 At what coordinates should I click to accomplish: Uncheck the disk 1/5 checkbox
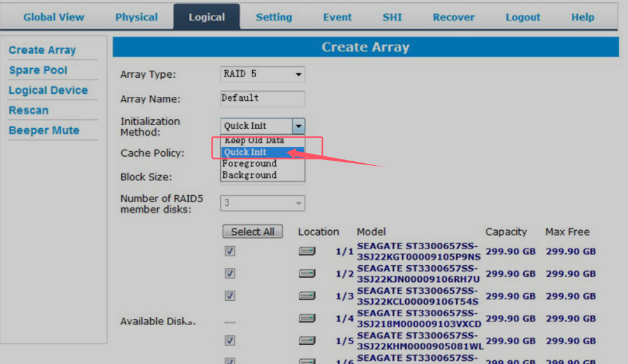pyautogui.click(x=230, y=341)
